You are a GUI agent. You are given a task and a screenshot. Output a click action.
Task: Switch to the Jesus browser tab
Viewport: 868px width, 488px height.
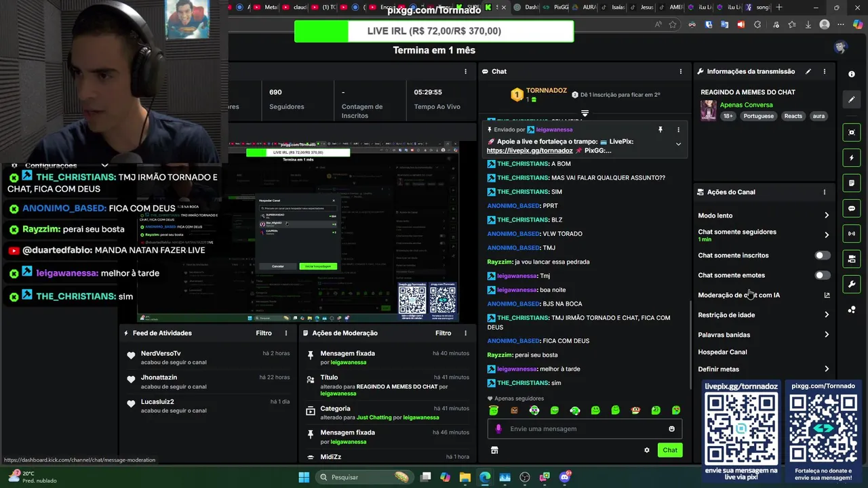point(642,7)
